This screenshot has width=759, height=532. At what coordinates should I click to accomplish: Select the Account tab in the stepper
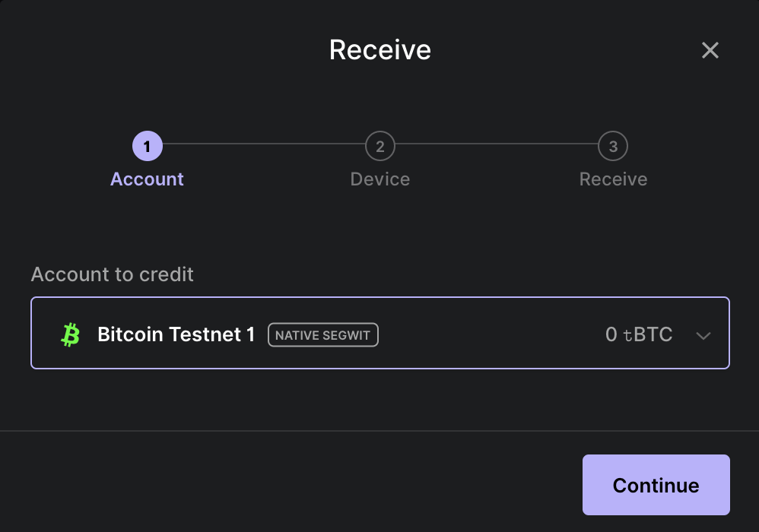(x=147, y=179)
